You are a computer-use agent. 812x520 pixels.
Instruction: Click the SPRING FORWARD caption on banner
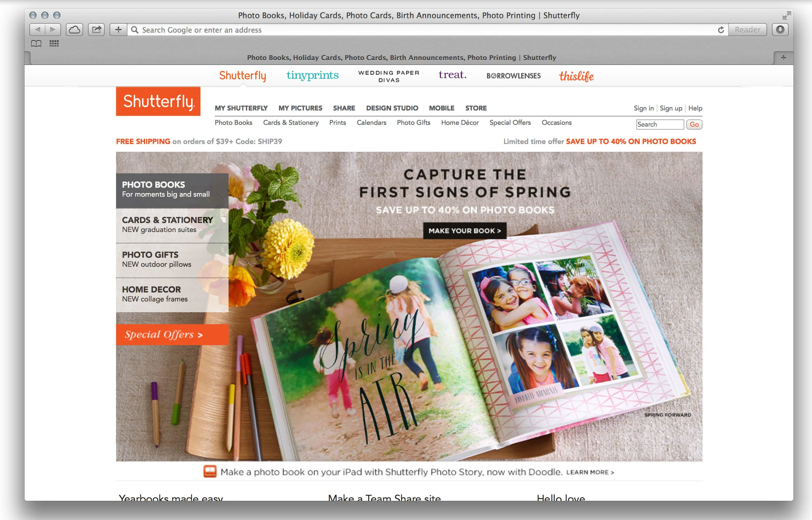(x=667, y=415)
